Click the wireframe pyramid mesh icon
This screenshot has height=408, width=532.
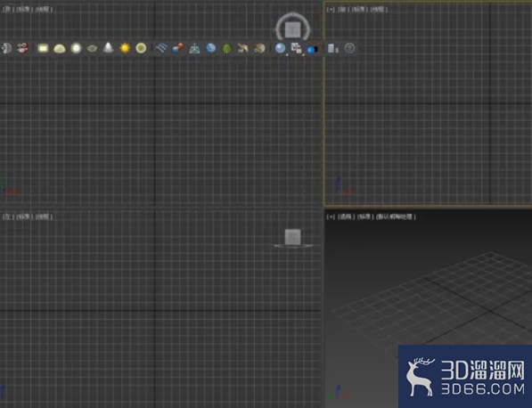[x=194, y=48]
